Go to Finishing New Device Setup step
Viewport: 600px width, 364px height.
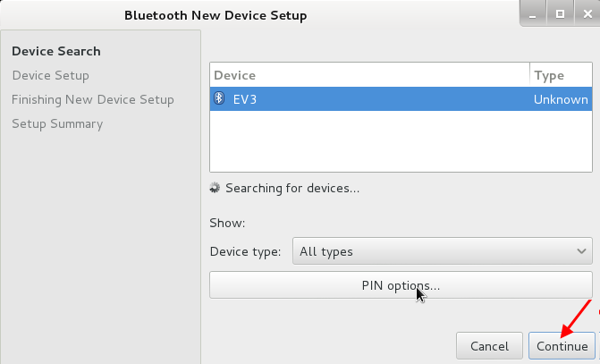[93, 99]
